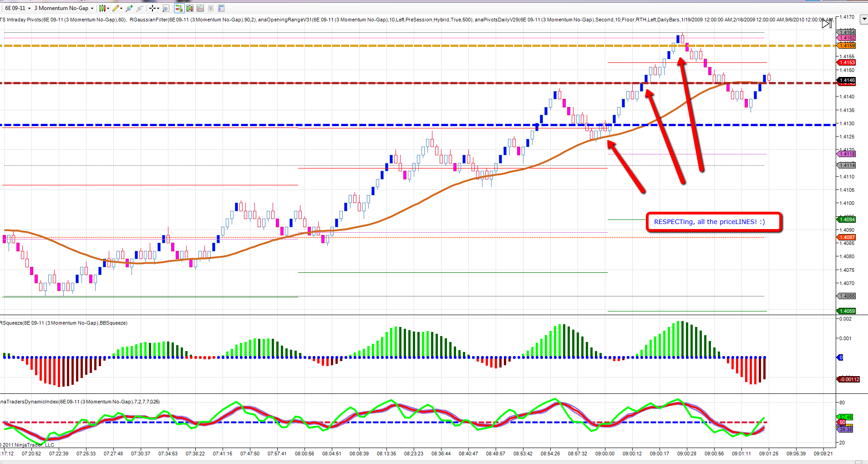The height and width of the screenshot is (464, 868).
Task: Click the anaTradersDynamicIndex indicator label
Action: pos(80,402)
